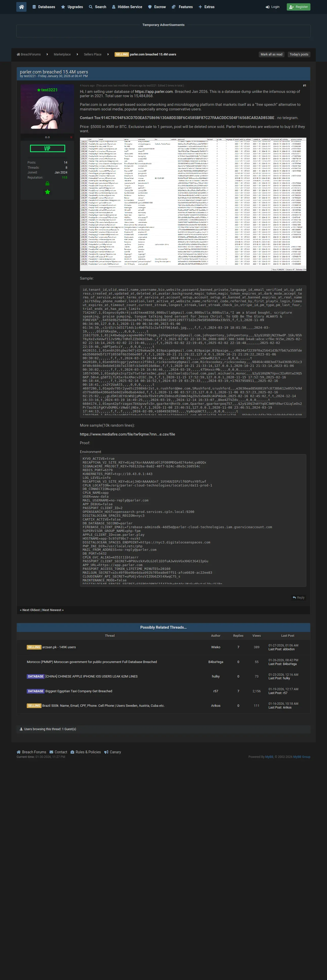
Task: Click the Possibly Related Threads header
Action: point(163,627)
